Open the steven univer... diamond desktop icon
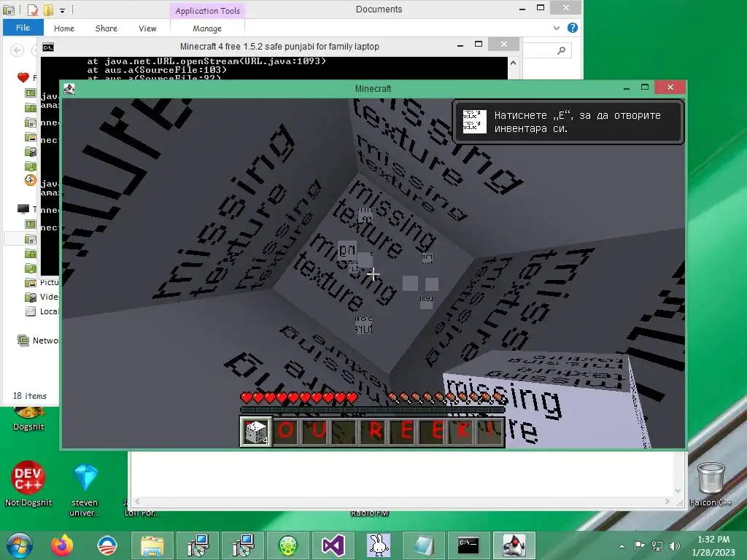747x560 pixels. (85, 489)
